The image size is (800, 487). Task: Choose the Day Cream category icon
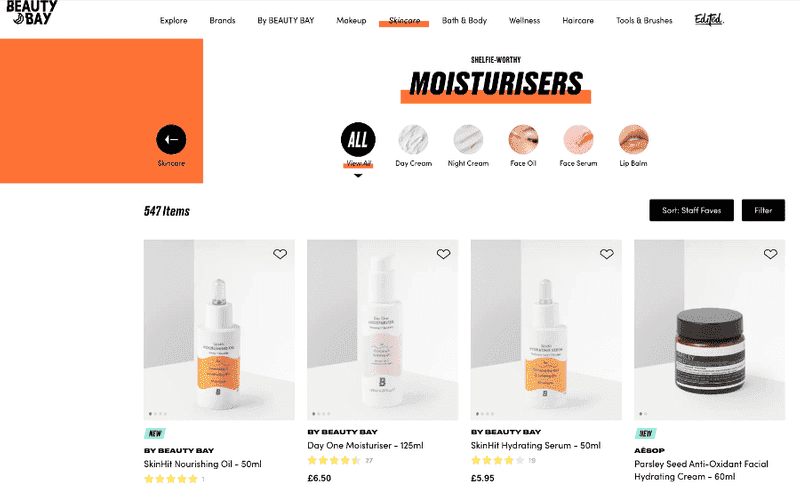coord(413,139)
